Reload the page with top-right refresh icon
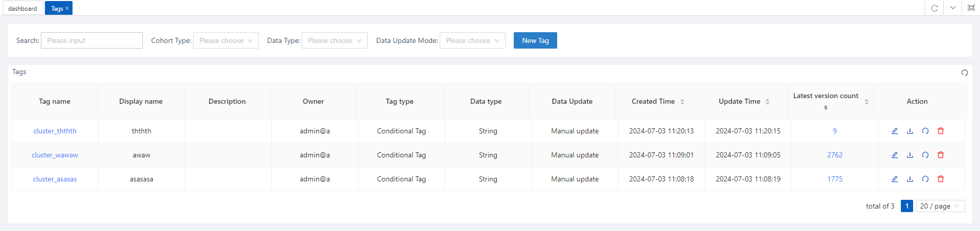Screen dimensions: 980x231 935,8
